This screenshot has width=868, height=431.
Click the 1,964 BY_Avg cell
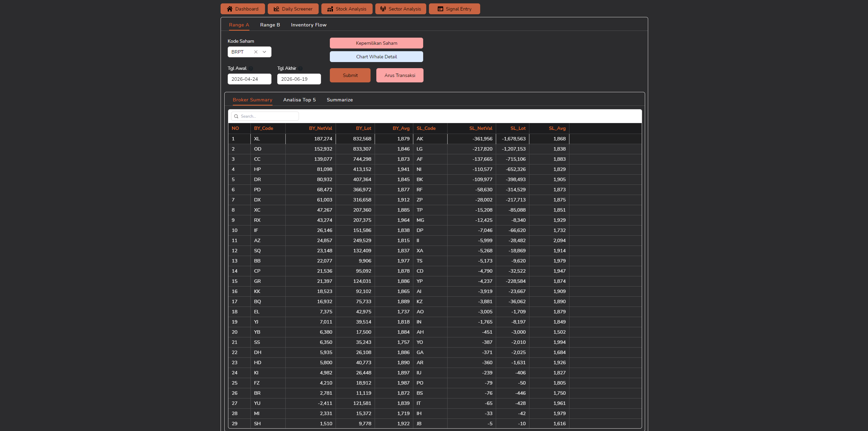click(x=394, y=220)
